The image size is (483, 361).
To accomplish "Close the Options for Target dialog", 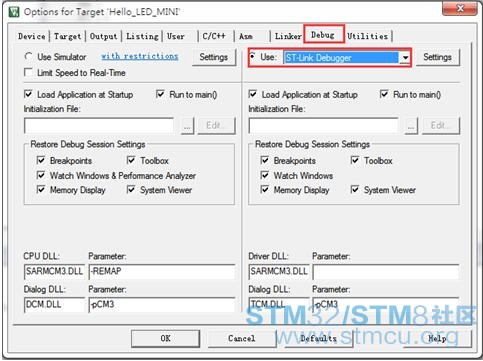I will 460,8.
